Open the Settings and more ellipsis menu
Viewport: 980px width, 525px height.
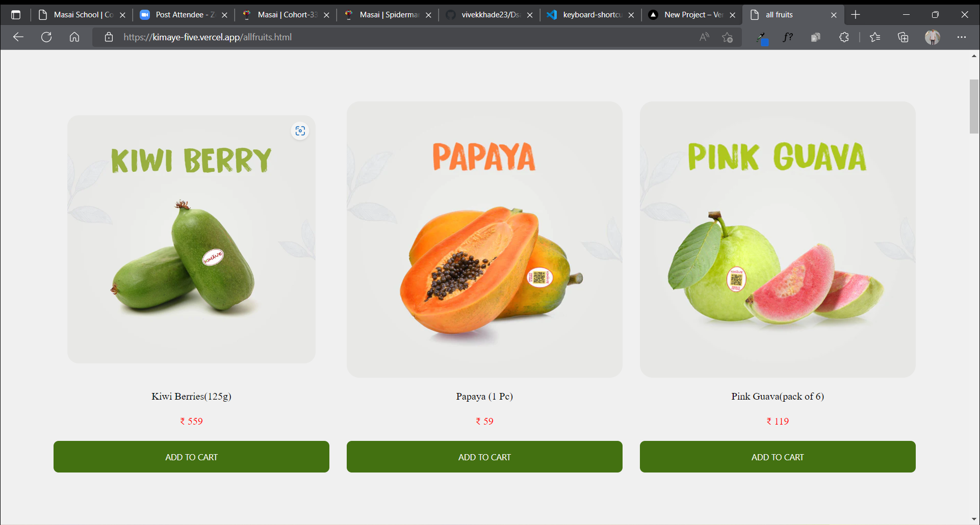click(x=962, y=37)
